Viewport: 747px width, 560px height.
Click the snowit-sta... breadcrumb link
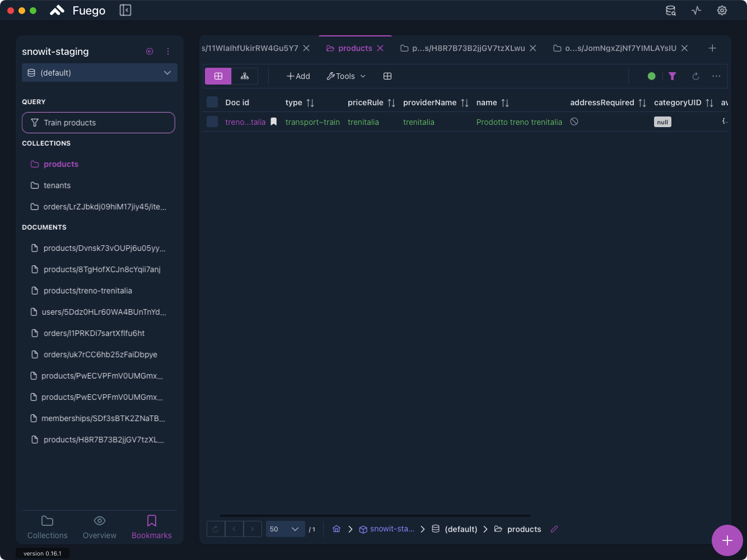[x=387, y=529]
